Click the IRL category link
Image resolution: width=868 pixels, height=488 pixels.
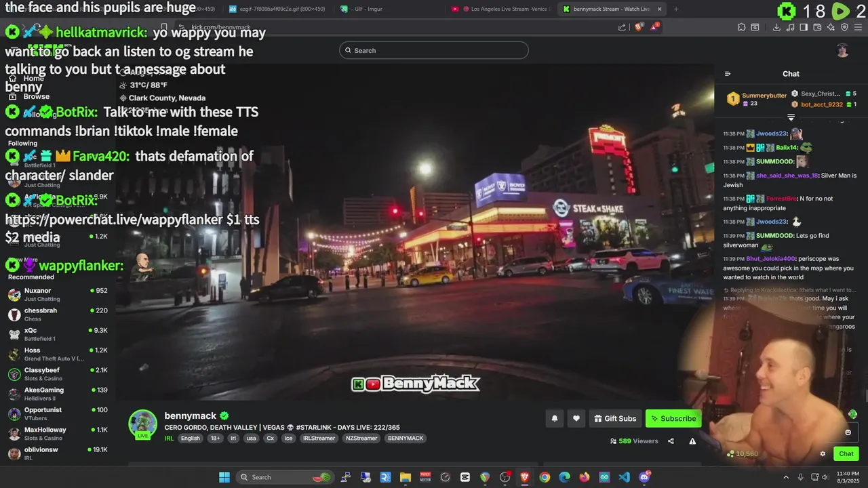(x=169, y=439)
